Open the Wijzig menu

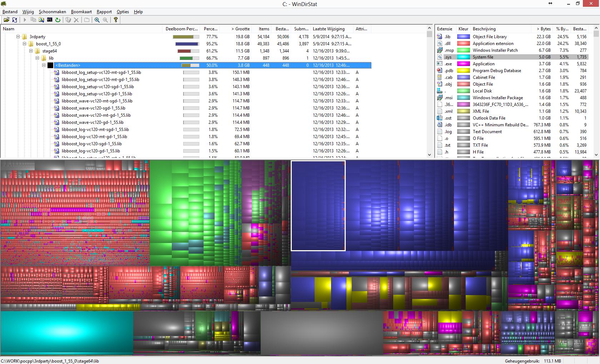tap(28, 12)
